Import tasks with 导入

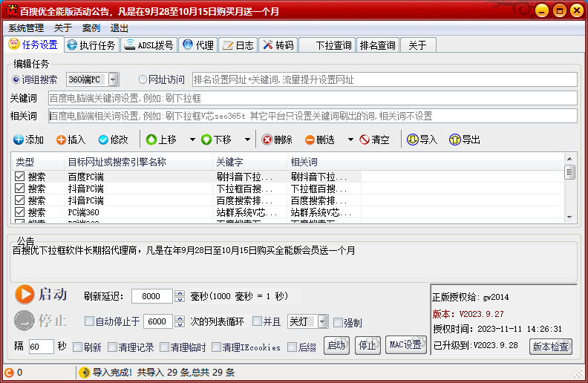pos(422,140)
